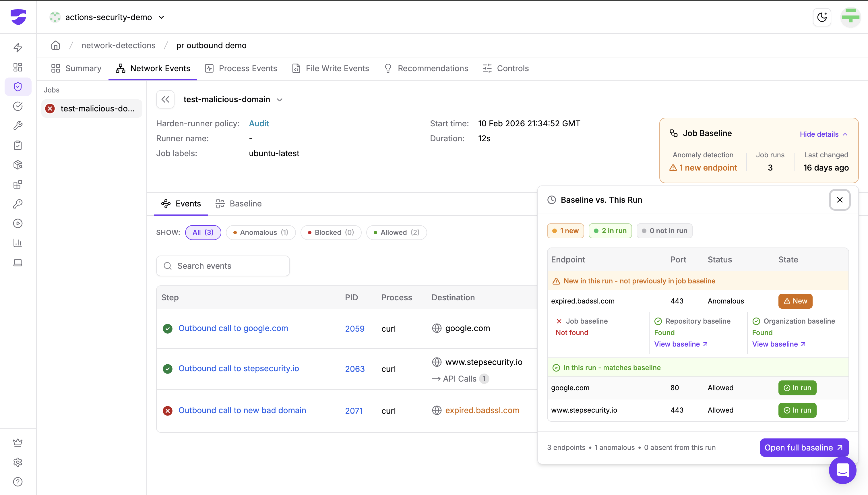Click the lightning bolt sidebar icon

(18, 47)
